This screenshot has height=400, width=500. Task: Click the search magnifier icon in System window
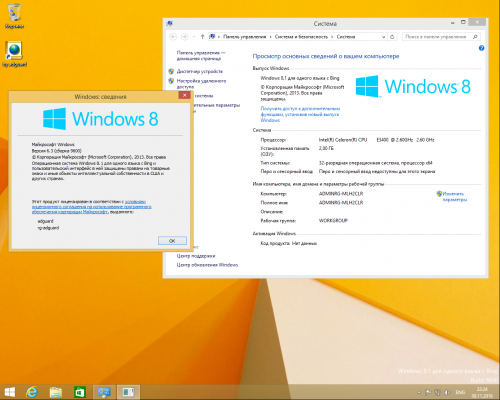pyautogui.click(x=475, y=37)
